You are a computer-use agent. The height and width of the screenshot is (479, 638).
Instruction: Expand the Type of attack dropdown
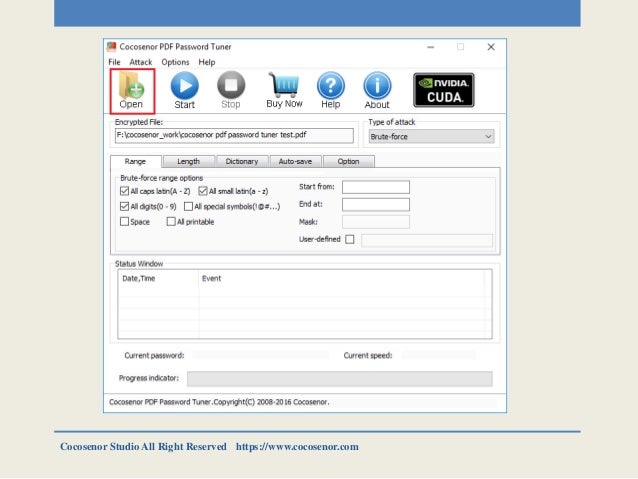click(431, 137)
